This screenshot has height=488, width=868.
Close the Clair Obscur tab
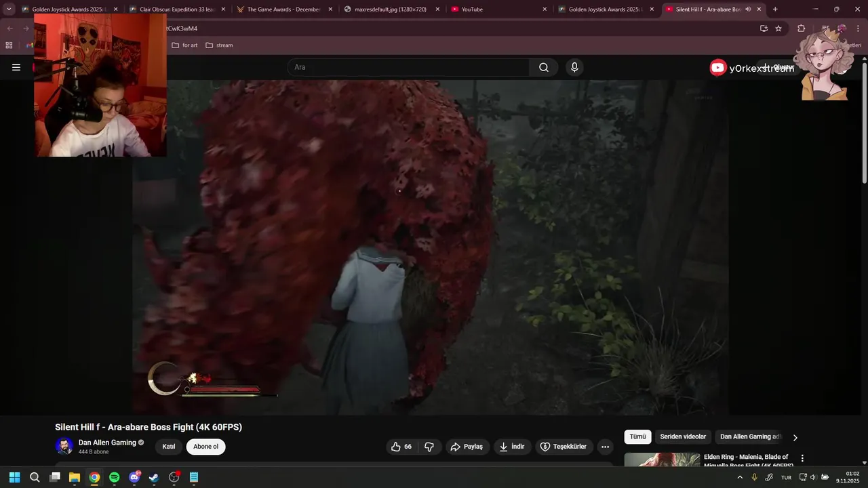(223, 9)
